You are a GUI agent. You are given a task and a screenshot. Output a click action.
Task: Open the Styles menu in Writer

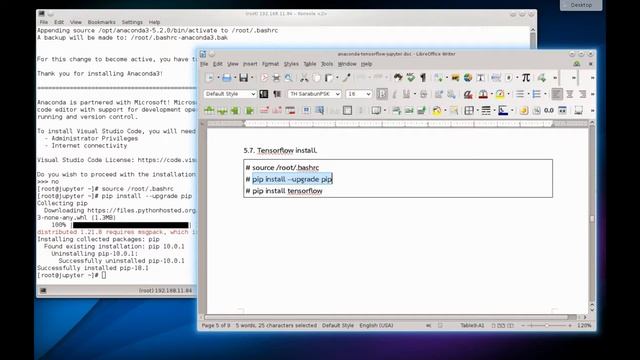291,64
